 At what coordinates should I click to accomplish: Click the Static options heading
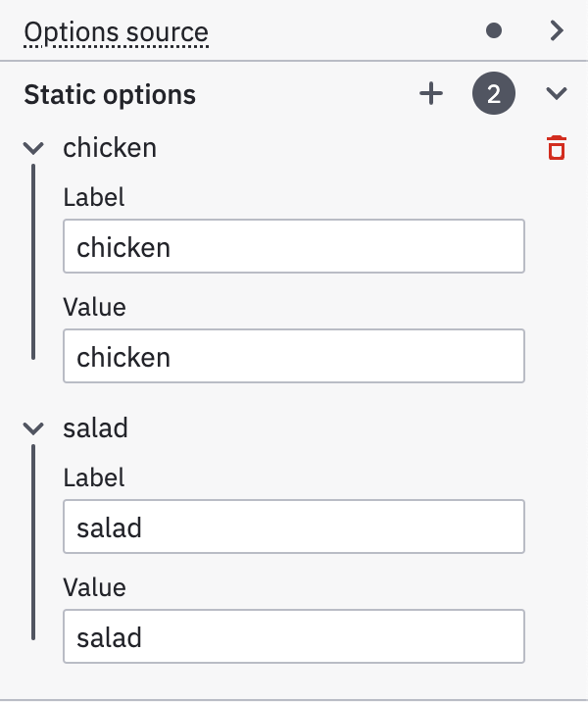click(110, 95)
